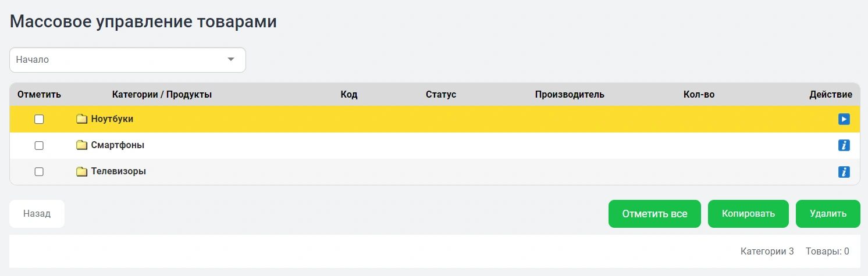This screenshot has height=276, width=868.
Task: Click the blue play icon for Ноутбуки
Action: coord(844,119)
